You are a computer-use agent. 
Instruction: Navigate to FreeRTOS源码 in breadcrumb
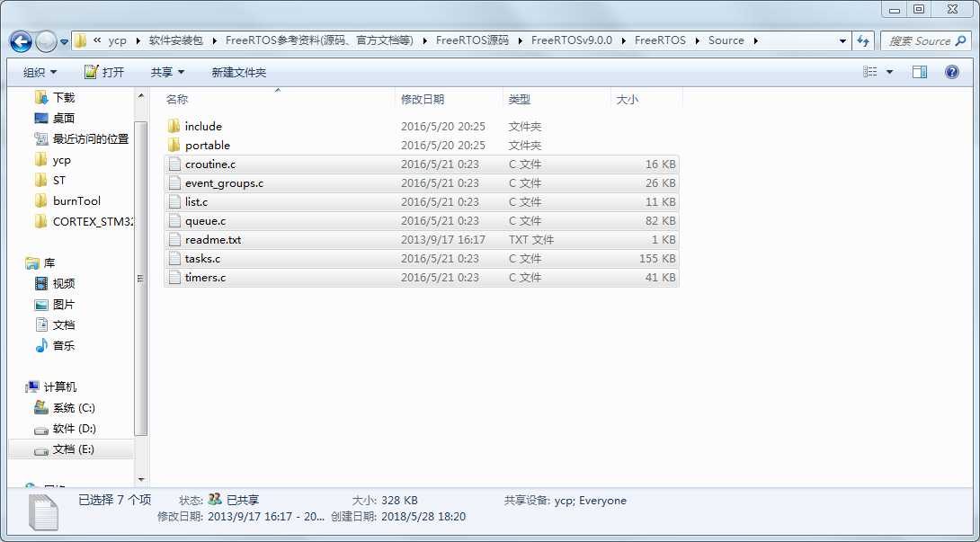pos(473,40)
